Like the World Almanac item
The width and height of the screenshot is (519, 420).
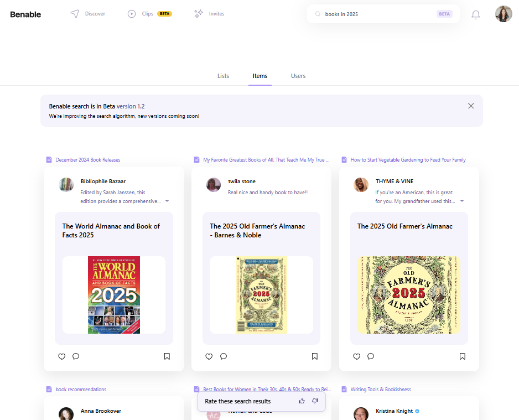click(62, 356)
